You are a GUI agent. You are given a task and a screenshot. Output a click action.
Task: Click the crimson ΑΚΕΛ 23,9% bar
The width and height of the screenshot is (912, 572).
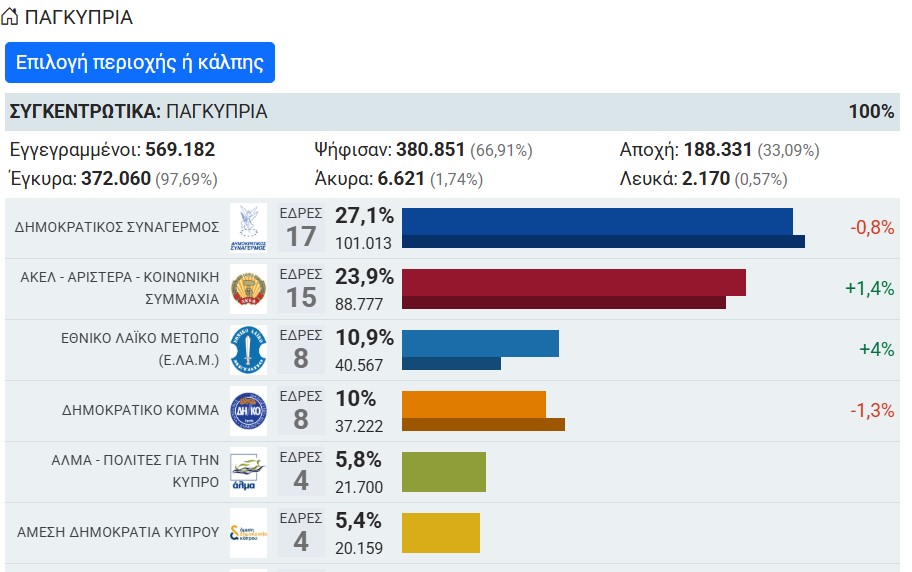point(573,289)
